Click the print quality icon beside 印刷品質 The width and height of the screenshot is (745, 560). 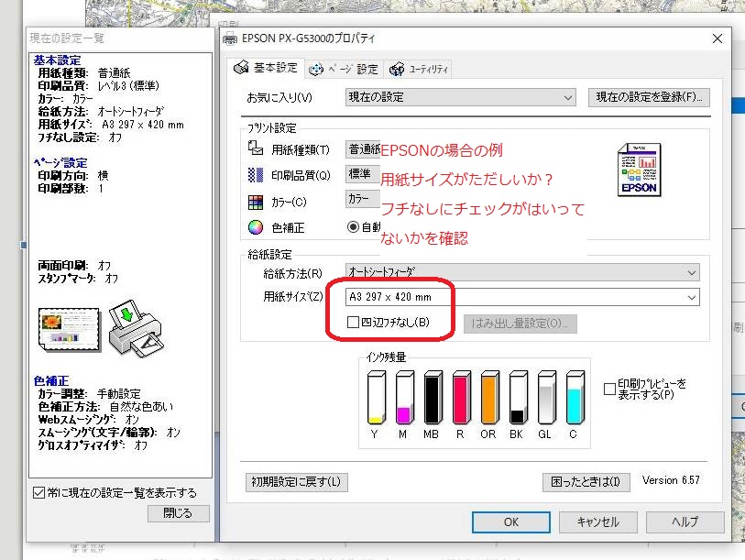(256, 174)
